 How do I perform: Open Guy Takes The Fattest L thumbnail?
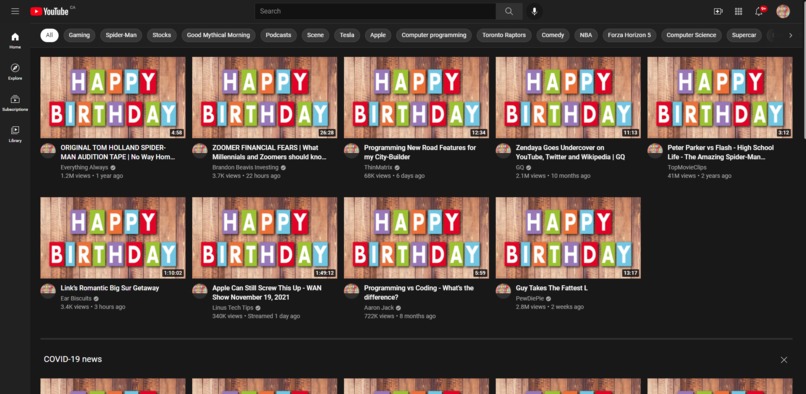point(568,238)
